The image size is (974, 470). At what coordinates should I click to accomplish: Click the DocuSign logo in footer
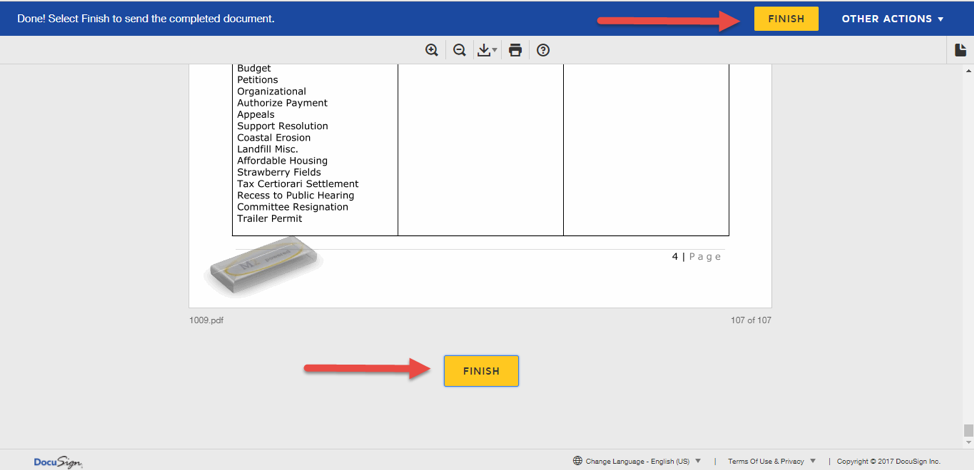tap(57, 461)
